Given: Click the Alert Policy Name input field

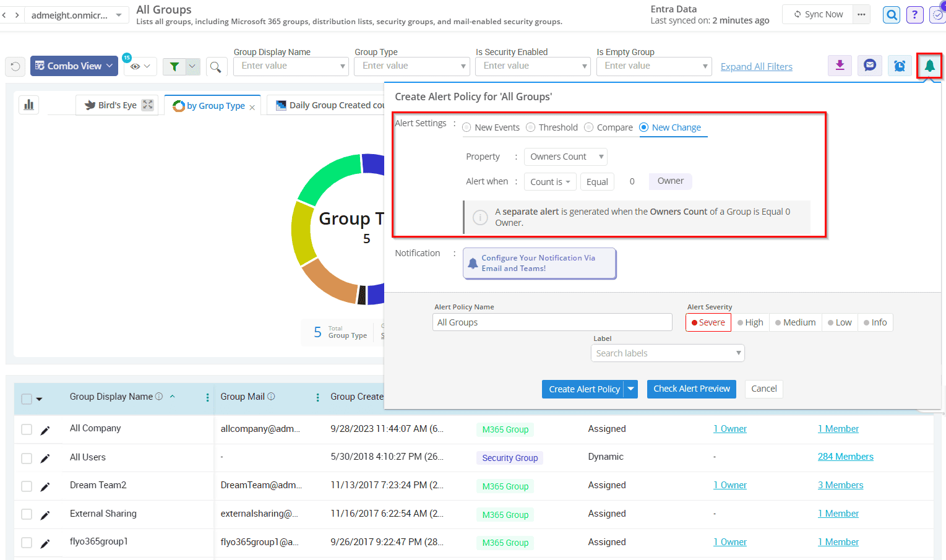Looking at the screenshot, I should coord(552,322).
